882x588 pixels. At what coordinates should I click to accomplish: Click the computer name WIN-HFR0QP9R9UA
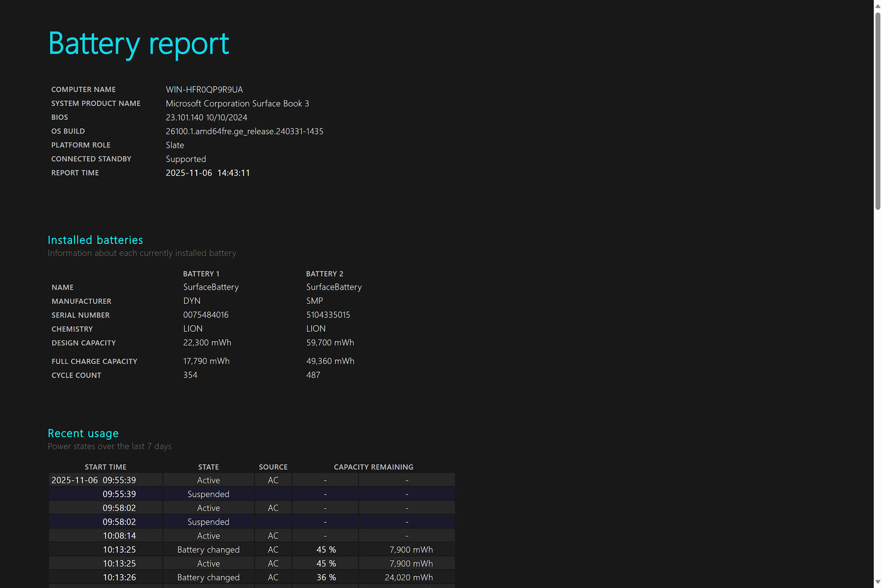click(204, 90)
